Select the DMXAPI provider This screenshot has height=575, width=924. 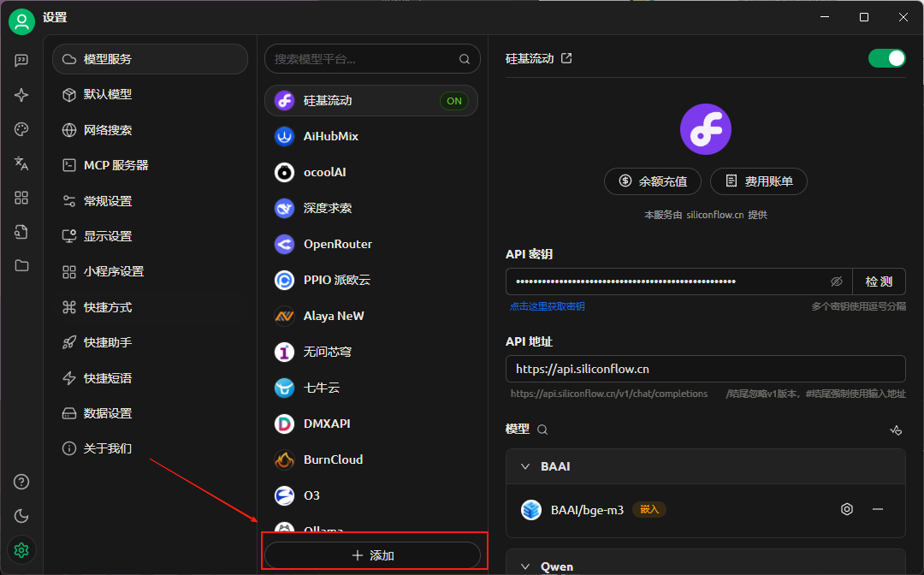pos(371,424)
